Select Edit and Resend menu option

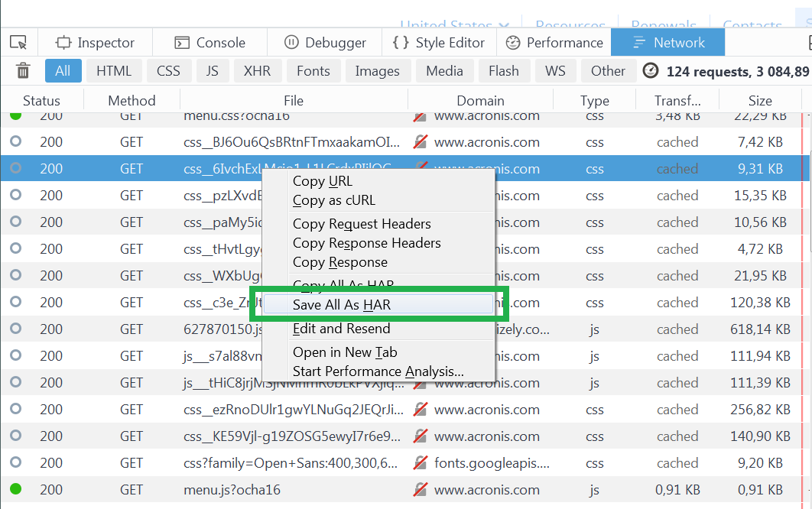(x=341, y=329)
